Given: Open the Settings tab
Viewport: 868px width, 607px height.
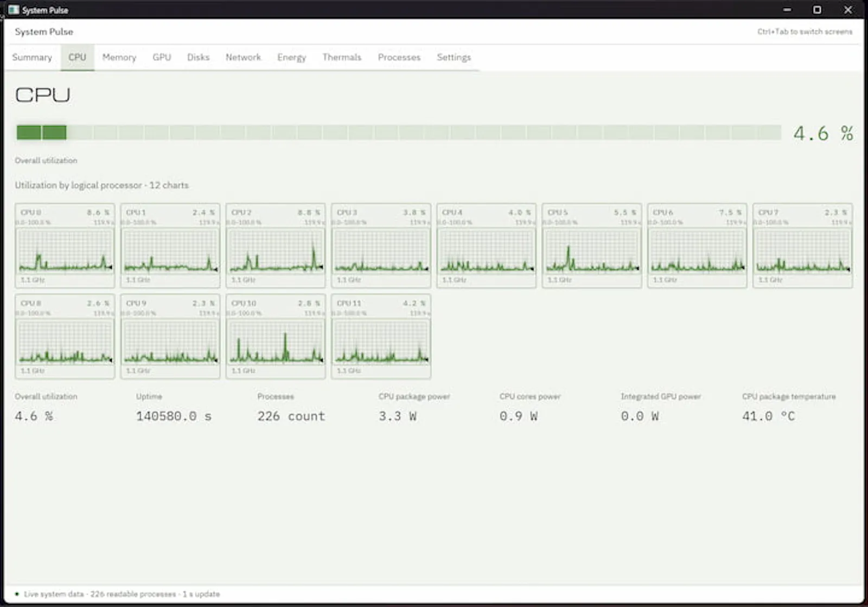Looking at the screenshot, I should (x=454, y=57).
